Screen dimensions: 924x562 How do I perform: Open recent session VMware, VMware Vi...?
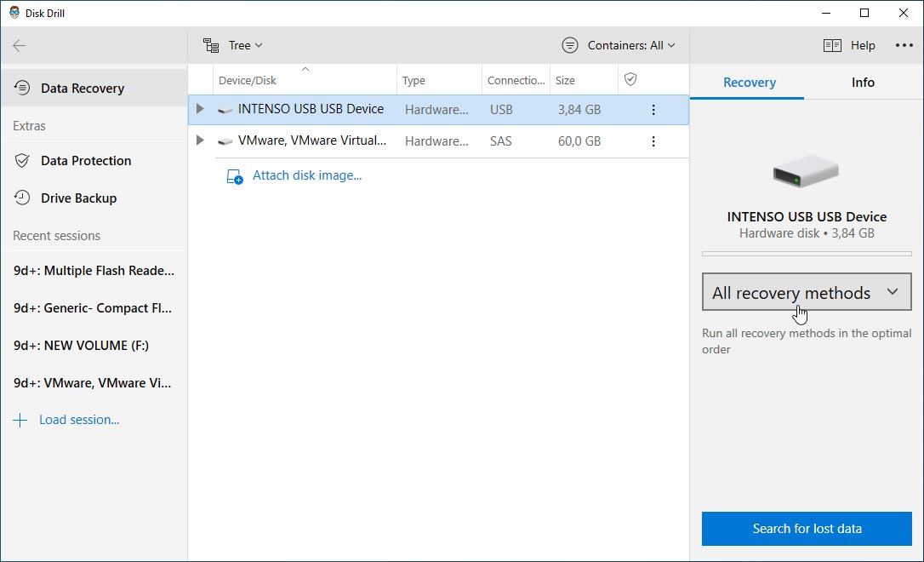click(x=94, y=382)
